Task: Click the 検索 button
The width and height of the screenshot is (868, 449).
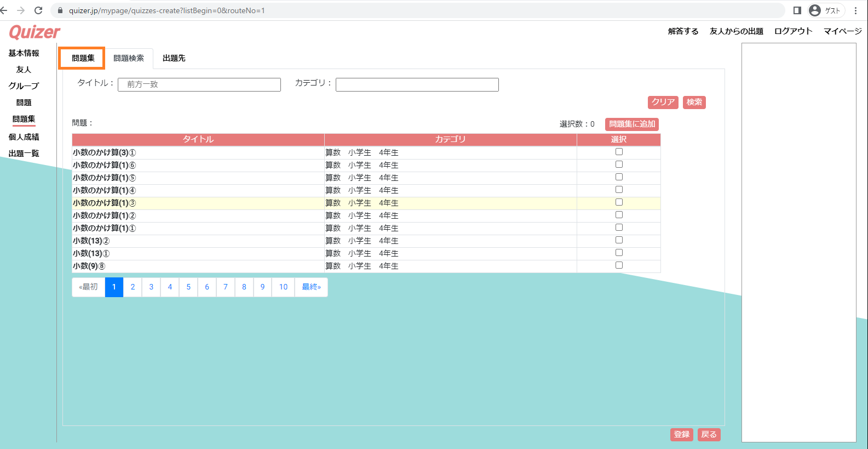Action: click(x=694, y=102)
